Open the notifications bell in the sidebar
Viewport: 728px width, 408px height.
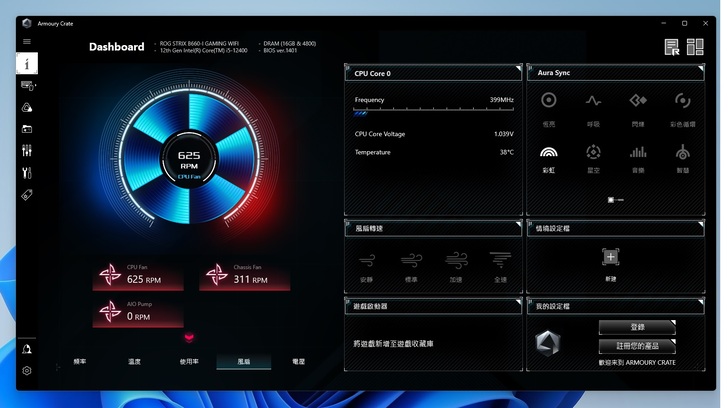click(27, 349)
